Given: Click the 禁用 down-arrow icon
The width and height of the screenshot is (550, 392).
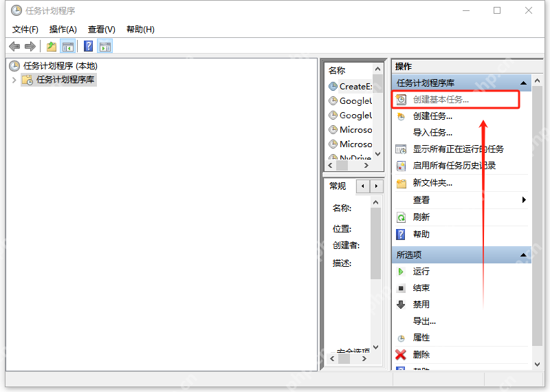Looking at the screenshot, I should (401, 305).
